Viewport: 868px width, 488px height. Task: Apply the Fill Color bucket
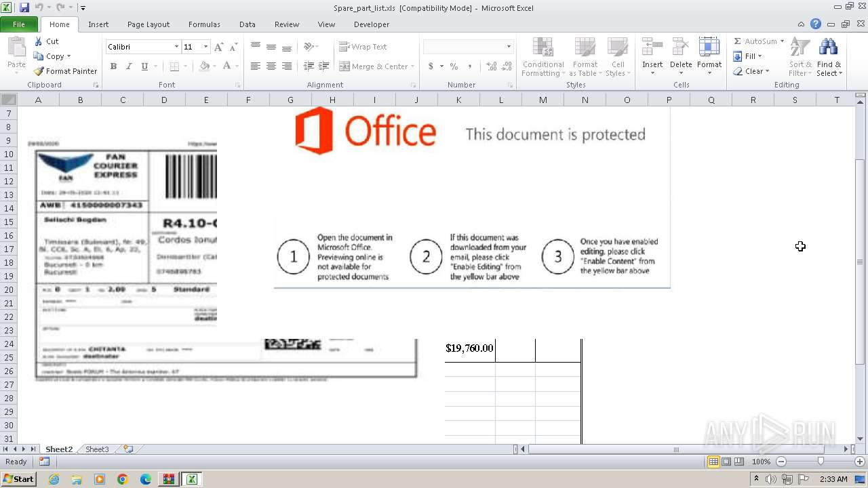coord(204,66)
